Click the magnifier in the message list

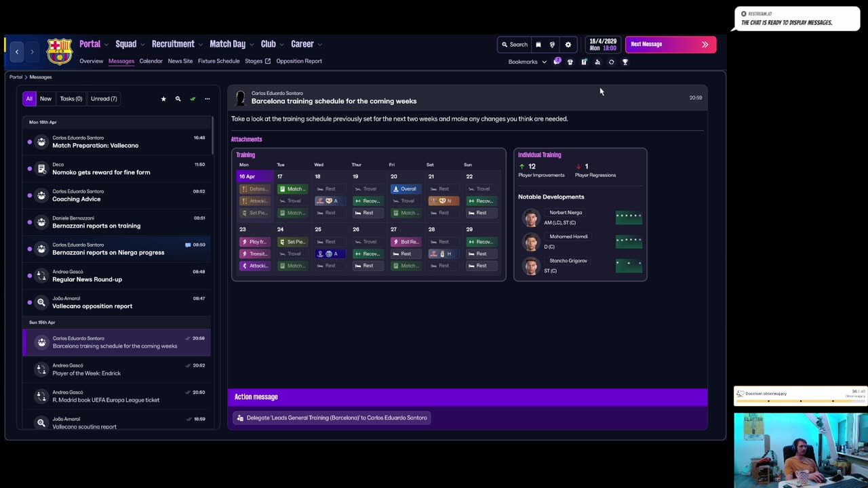click(x=178, y=99)
